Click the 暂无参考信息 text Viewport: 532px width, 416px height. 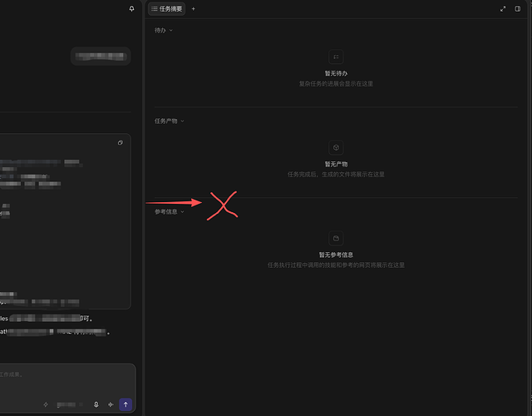[336, 255]
